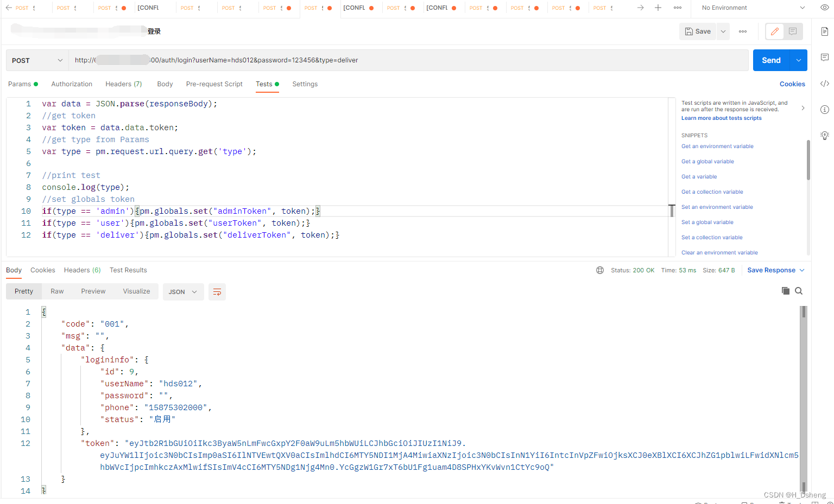
Task: Insert 'Get a global variable' snippet
Action: pos(707,162)
